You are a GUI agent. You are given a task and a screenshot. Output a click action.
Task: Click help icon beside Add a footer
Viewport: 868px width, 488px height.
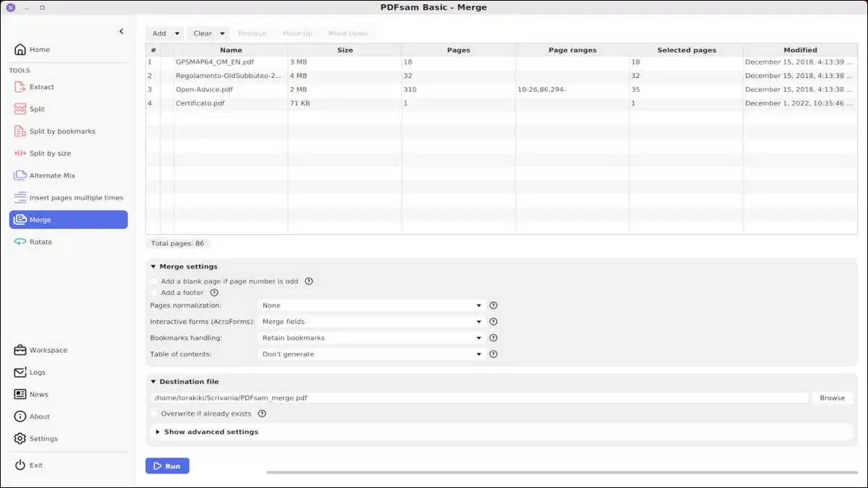click(x=214, y=293)
